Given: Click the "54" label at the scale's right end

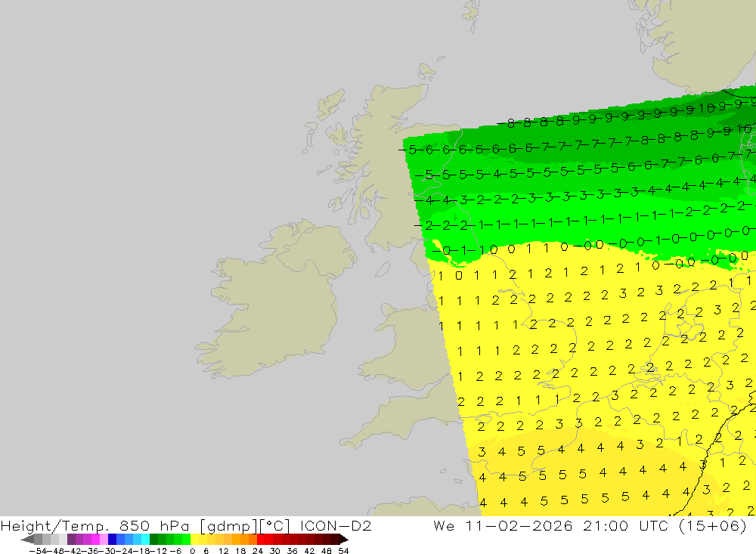Looking at the screenshot, I should (343, 551).
